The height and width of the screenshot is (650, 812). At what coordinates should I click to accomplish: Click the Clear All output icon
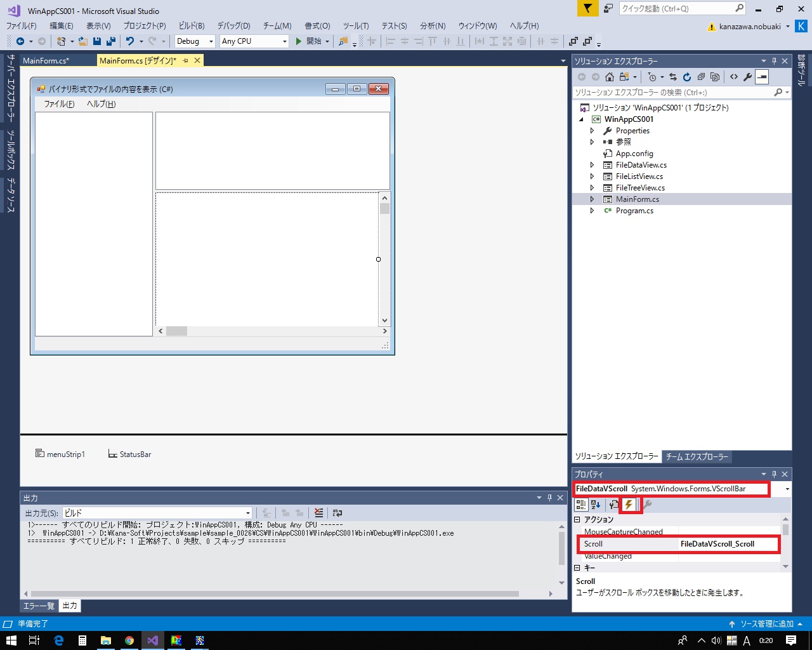click(318, 513)
